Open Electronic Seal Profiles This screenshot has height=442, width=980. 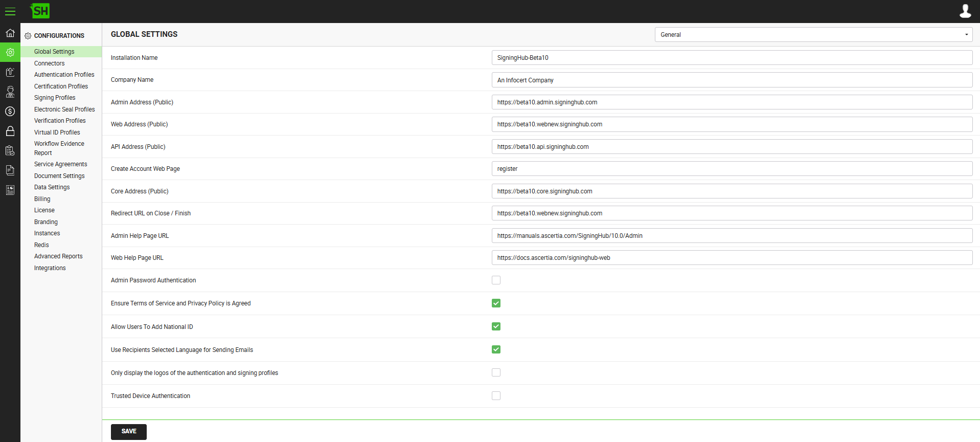point(64,109)
